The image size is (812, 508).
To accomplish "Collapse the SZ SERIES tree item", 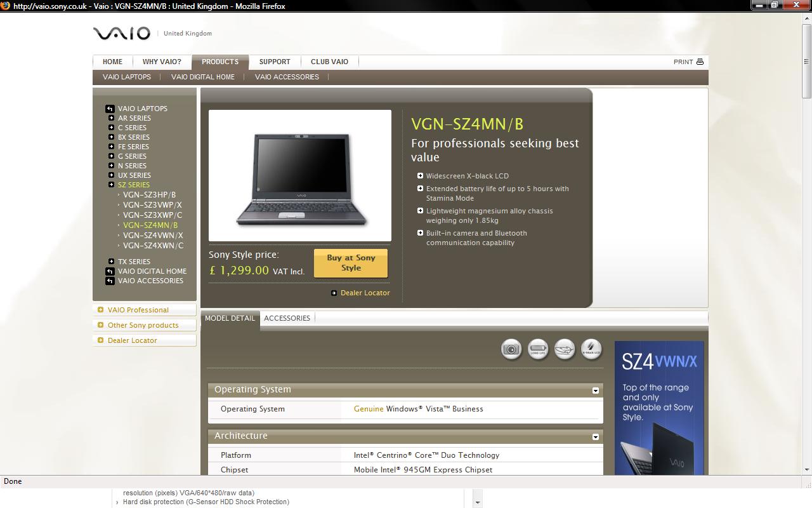I will coord(112,185).
